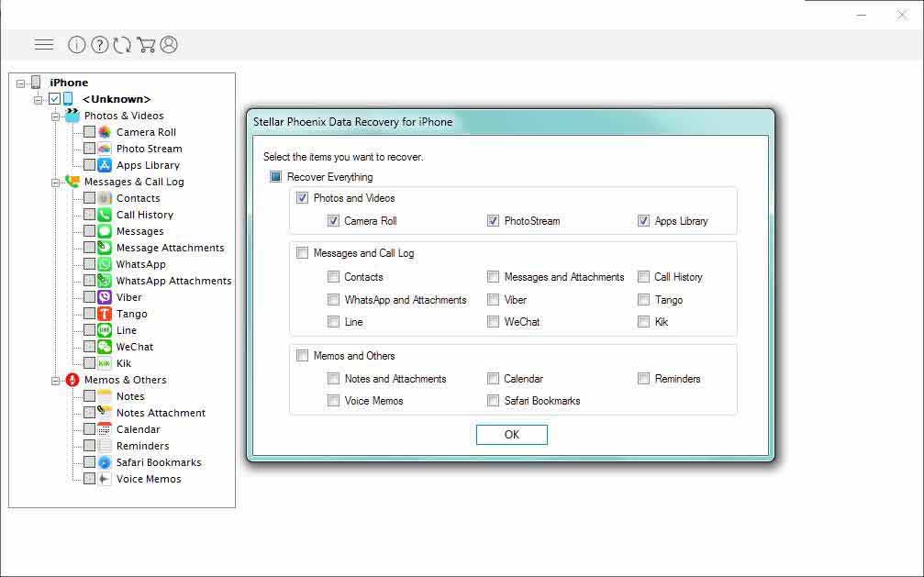The width and height of the screenshot is (924, 577).
Task: Check Memos and Others in dialog
Action: (302, 355)
